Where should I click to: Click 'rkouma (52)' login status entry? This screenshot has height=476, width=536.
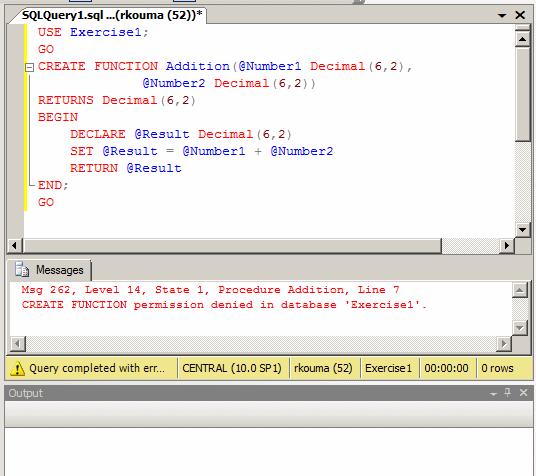pos(323,368)
